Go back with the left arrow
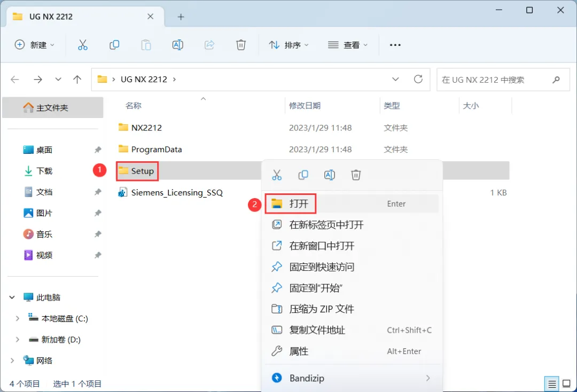The image size is (577, 392). coord(15,80)
